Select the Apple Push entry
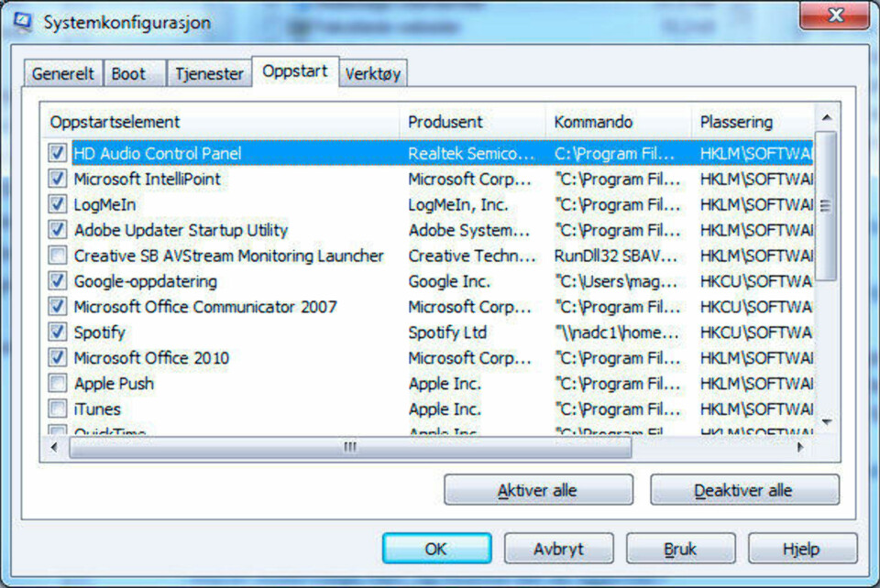This screenshot has height=588, width=880. coord(114,384)
